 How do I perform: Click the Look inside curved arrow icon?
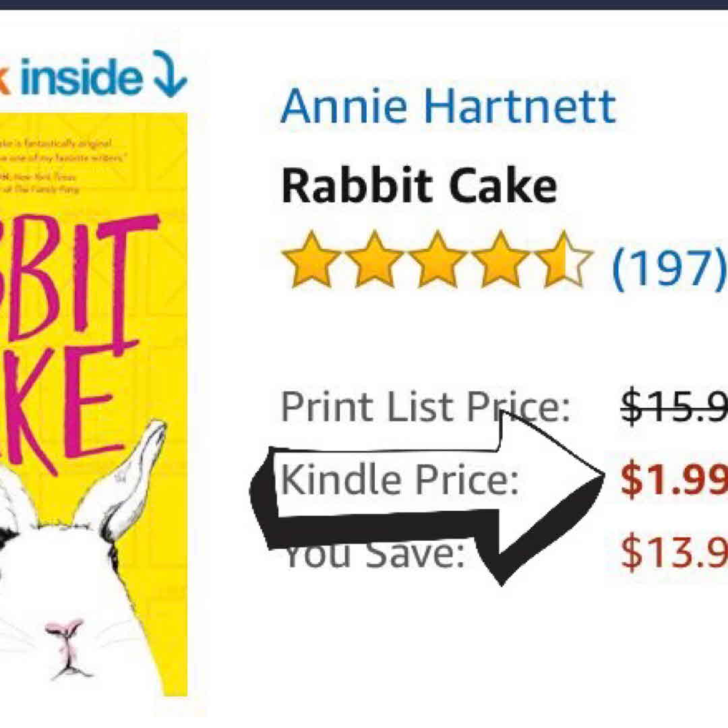click(171, 73)
